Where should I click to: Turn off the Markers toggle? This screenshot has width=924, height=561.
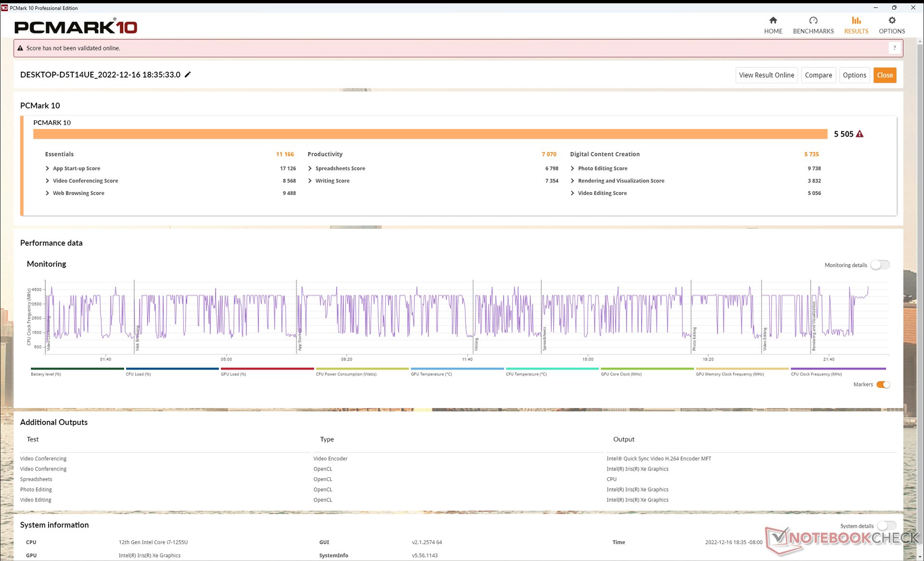pyautogui.click(x=883, y=384)
